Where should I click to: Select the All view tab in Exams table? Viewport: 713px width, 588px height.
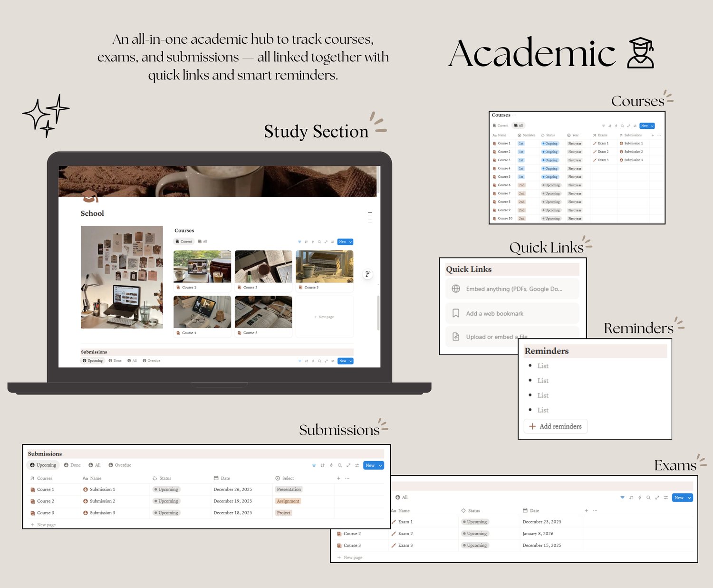[402, 498]
